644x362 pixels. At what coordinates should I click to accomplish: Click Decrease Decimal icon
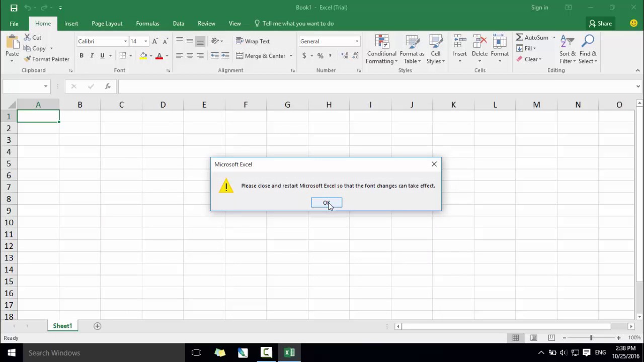355,56
